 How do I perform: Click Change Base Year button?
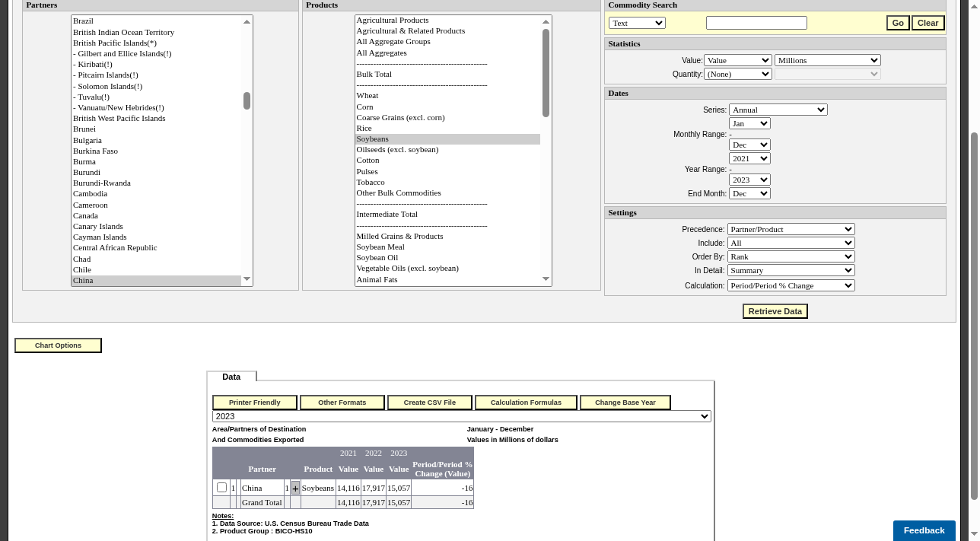pyautogui.click(x=625, y=403)
